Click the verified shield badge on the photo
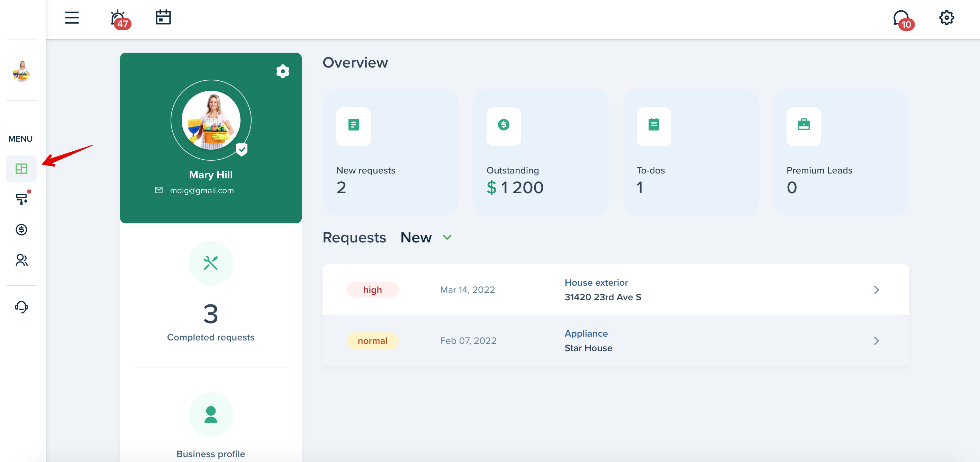This screenshot has height=462, width=980. tap(242, 149)
